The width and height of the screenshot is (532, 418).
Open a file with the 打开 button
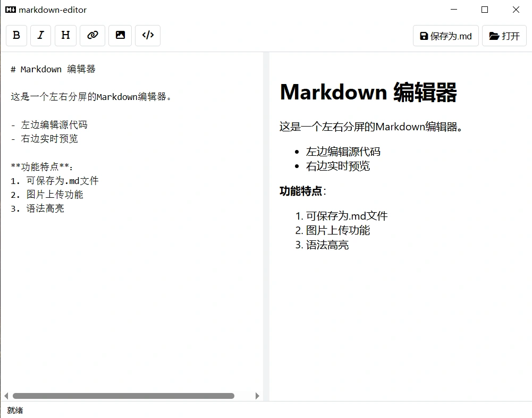point(504,36)
